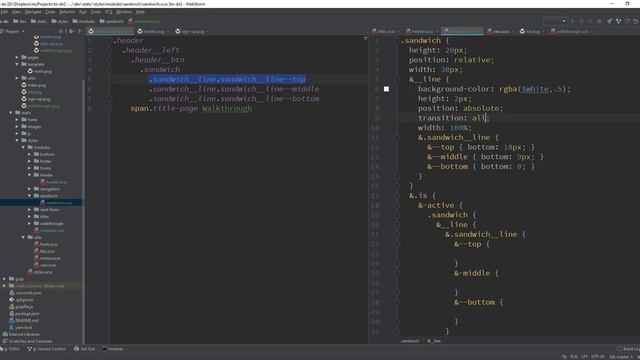Open the Refactor menu
This screenshot has width=640, height=360.
point(67,12)
